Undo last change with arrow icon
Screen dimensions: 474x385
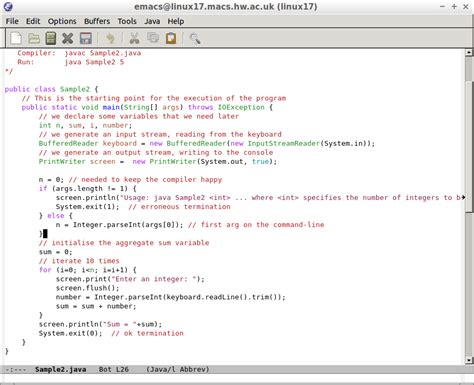110,38
